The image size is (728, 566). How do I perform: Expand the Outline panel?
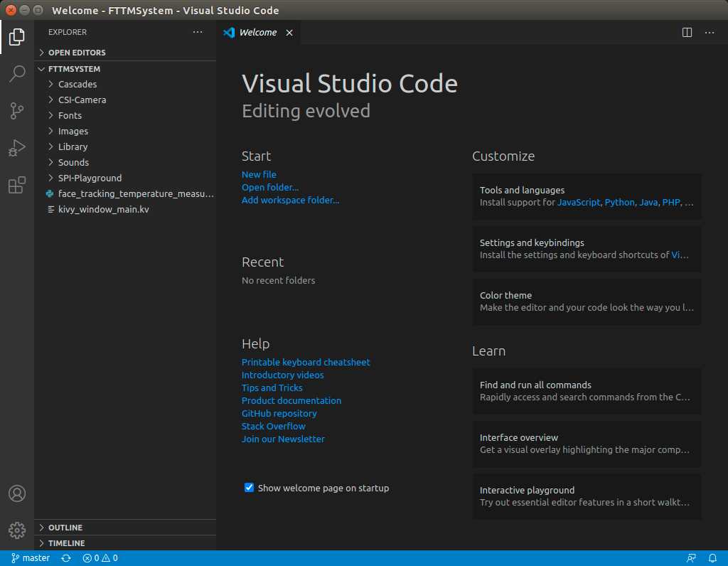coord(125,528)
